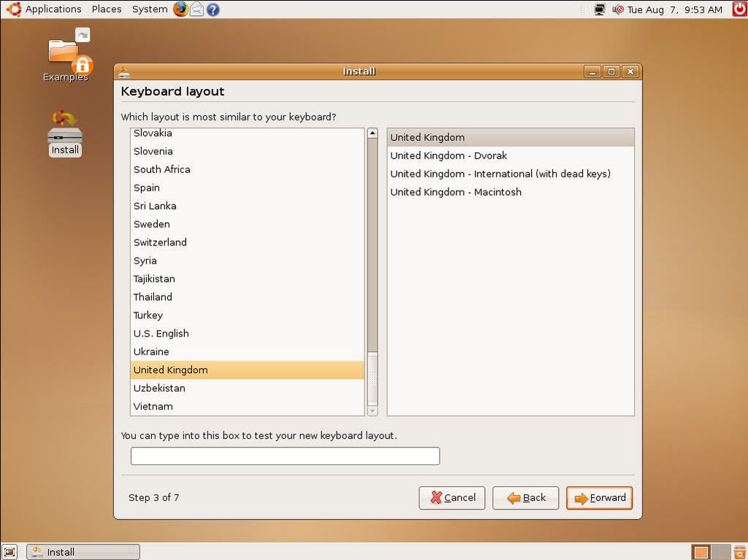Click the trash icon in bottom panel
Image resolution: width=748 pixels, height=560 pixels.
[x=740, y=552]
